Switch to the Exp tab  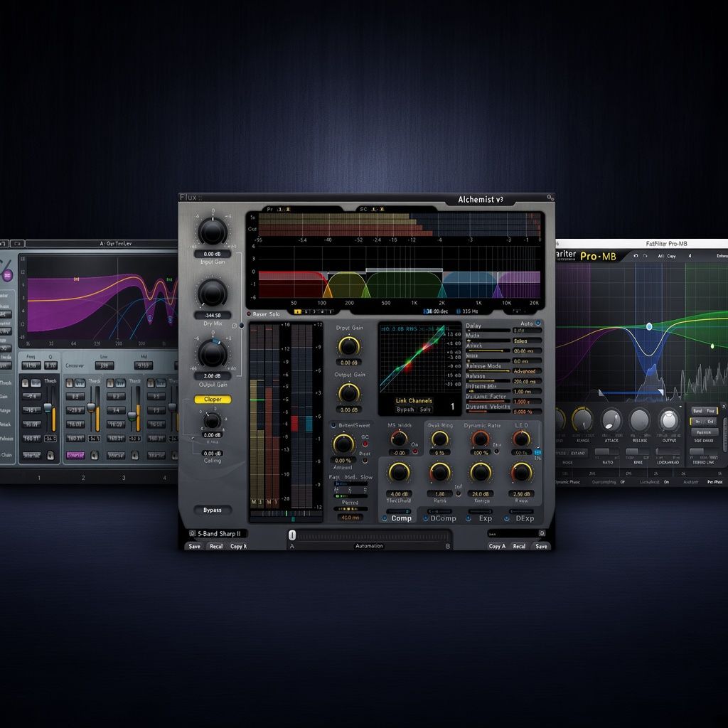[x=485, y=518]
